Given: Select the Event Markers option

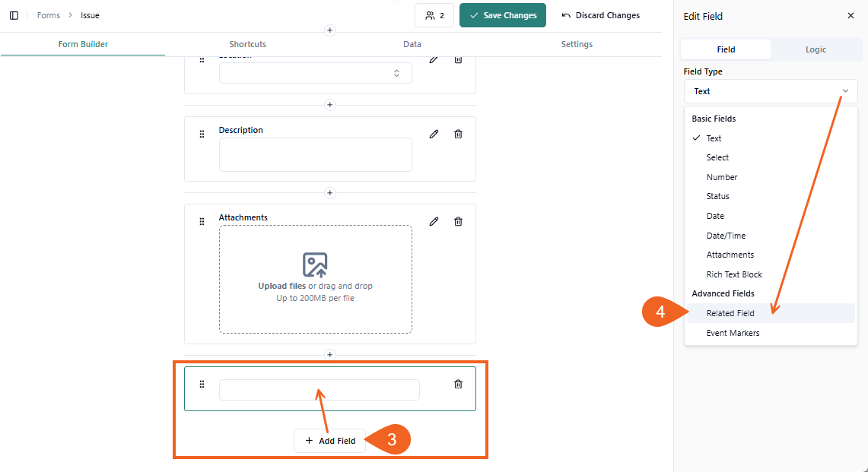Looking at the screenshot, I should click(733, 333).
